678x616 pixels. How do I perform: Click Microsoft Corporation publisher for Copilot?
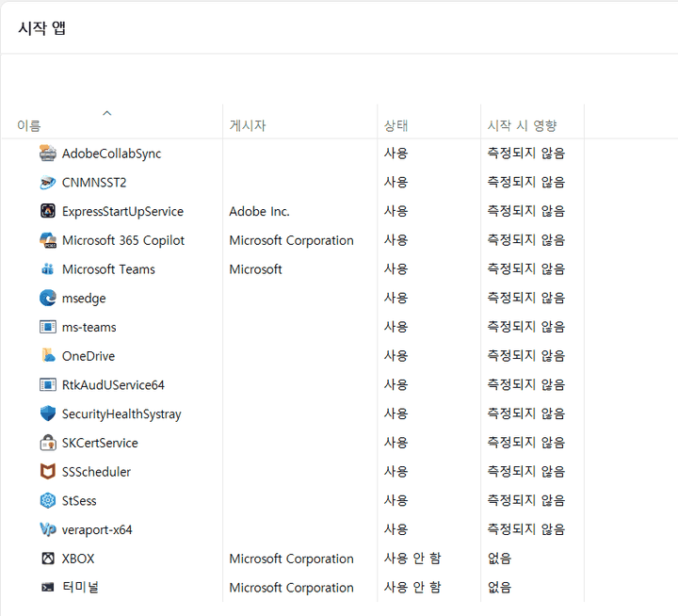[291, 240]
